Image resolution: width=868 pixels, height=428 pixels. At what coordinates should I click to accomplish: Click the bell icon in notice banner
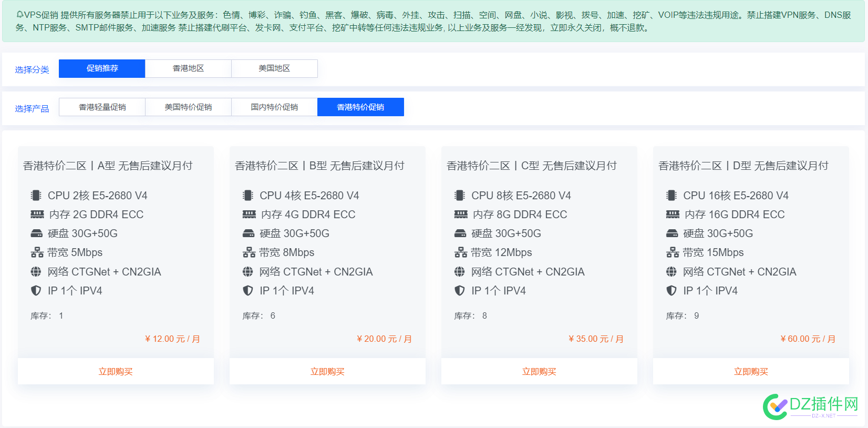(19, 15)
